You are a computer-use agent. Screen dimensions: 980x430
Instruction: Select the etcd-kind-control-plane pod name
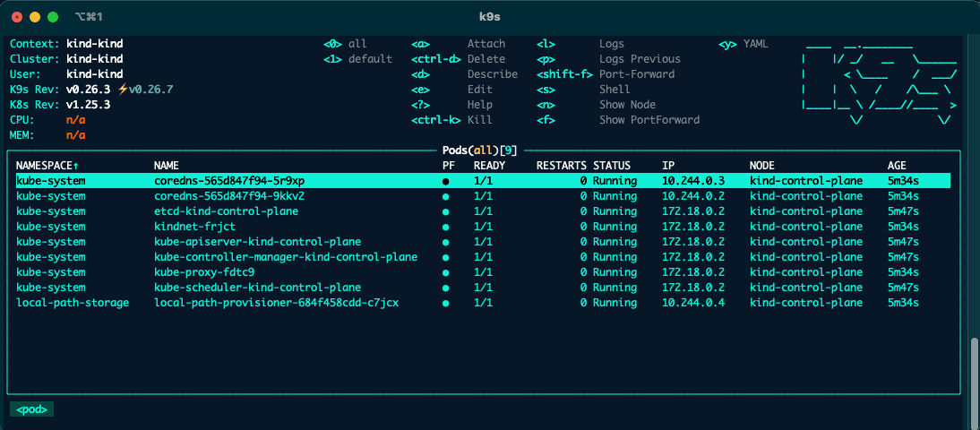coord(226,212)
